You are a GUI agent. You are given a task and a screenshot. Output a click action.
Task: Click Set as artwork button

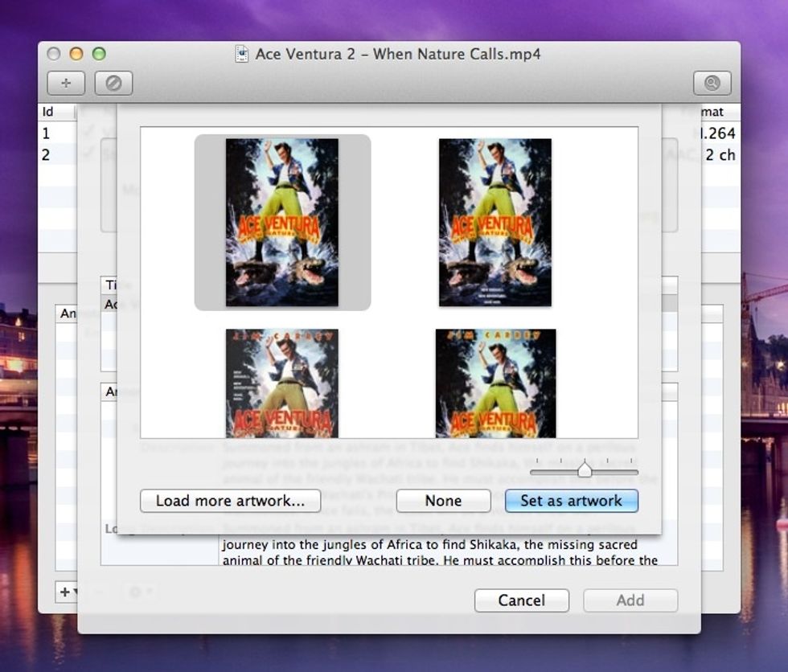pyautogui.click(x=572, y=501)
